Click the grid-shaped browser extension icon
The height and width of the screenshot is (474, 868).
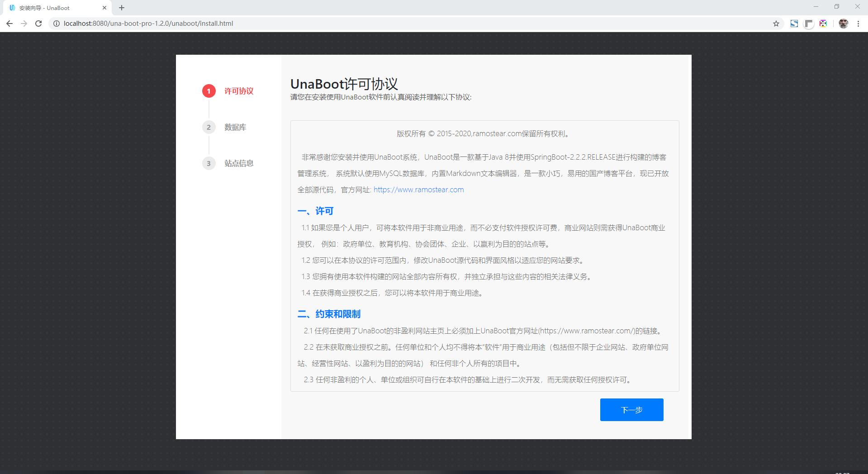pyautogui.click(x=809, y=23)
